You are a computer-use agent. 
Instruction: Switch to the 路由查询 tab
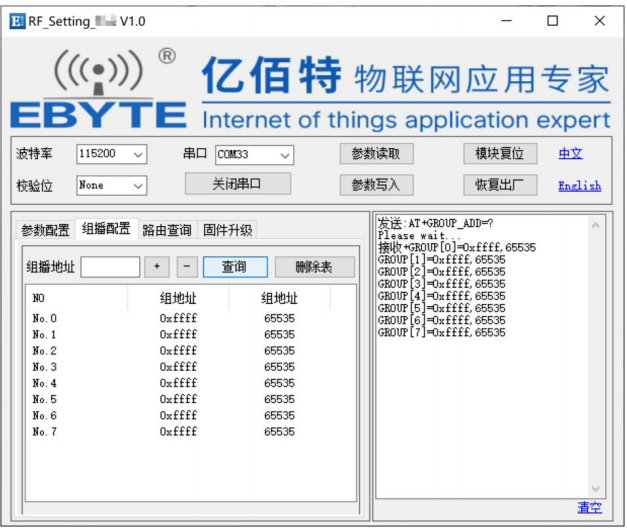[x=166, y=230]
